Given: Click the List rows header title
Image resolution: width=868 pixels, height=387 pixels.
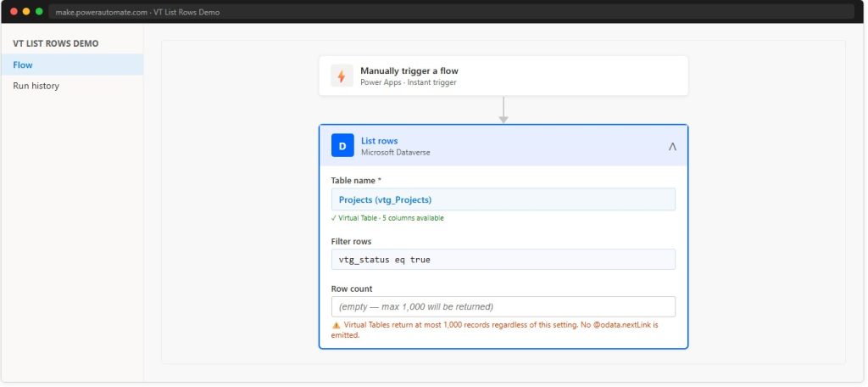Looking at the screenshot, I should 379,141.
